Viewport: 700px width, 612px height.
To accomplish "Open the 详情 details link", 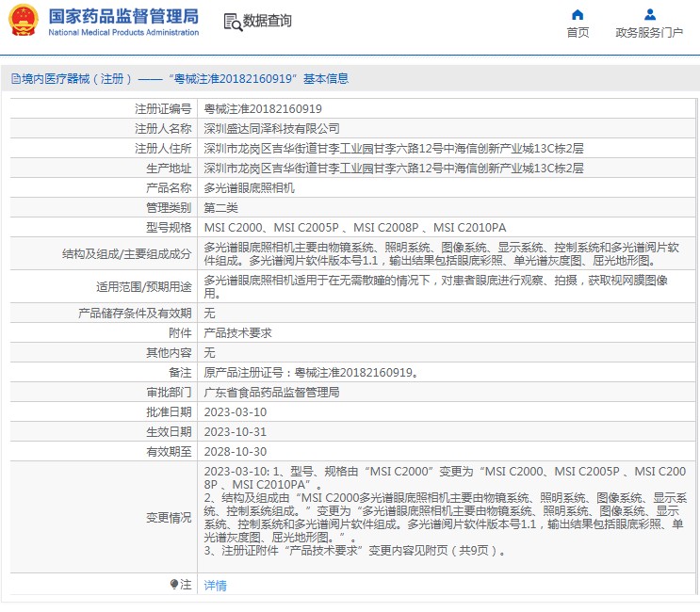I will click(x=216, y=585).
